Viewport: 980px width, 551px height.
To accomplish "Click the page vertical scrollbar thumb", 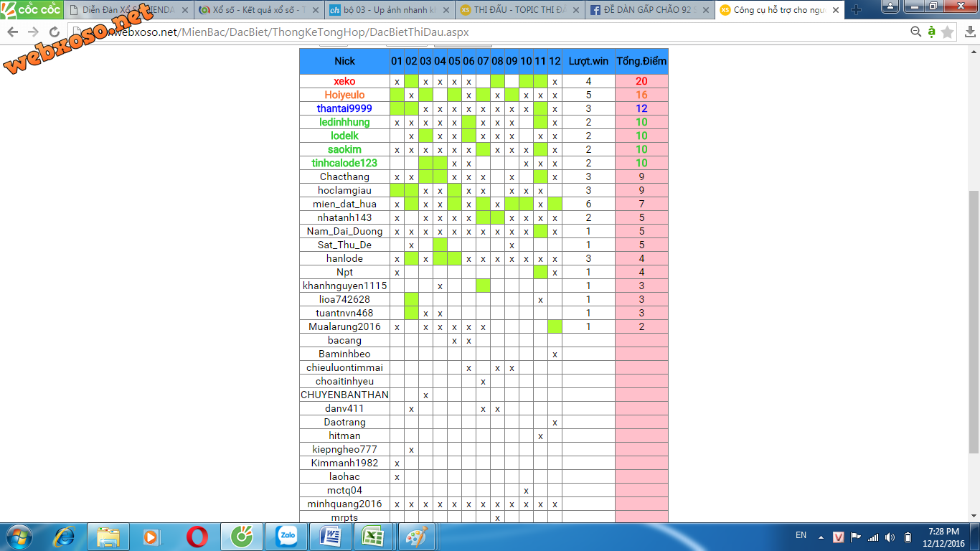I will click(x=974, y=321).
